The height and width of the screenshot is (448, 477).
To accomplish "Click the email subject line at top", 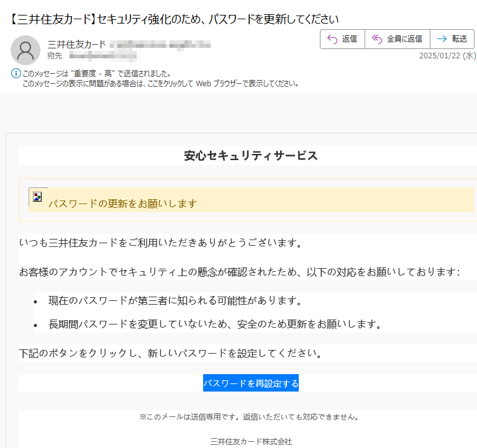I will (x=174, y=19).
